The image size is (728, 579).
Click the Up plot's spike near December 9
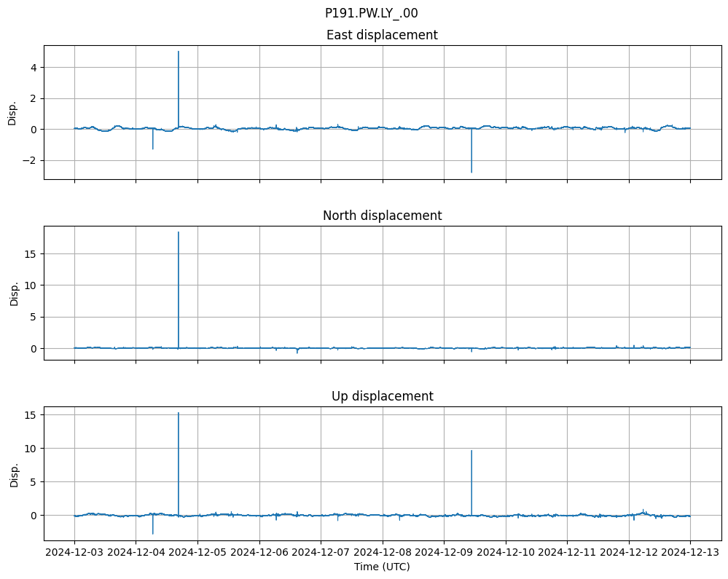tap(471, 451)
